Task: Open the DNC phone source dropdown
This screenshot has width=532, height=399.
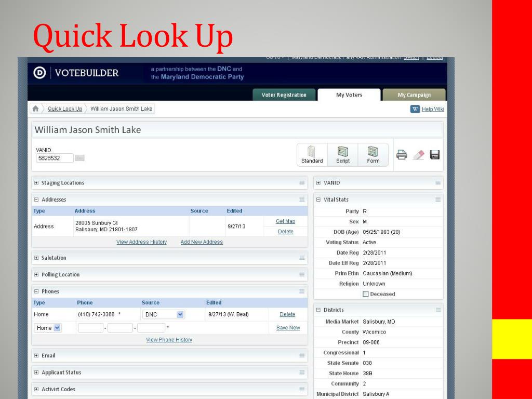Action: pyautogui.click(x=163, y=314)
